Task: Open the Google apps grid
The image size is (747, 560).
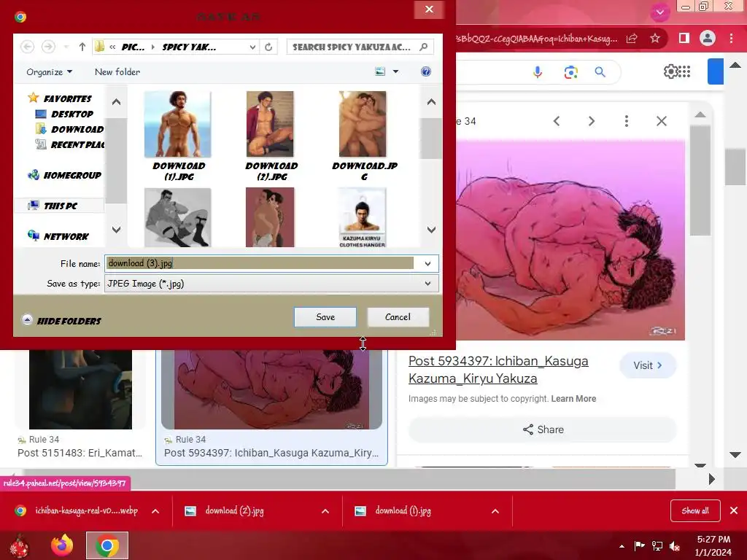Action: pyautogui.click(x=684, y=71)
